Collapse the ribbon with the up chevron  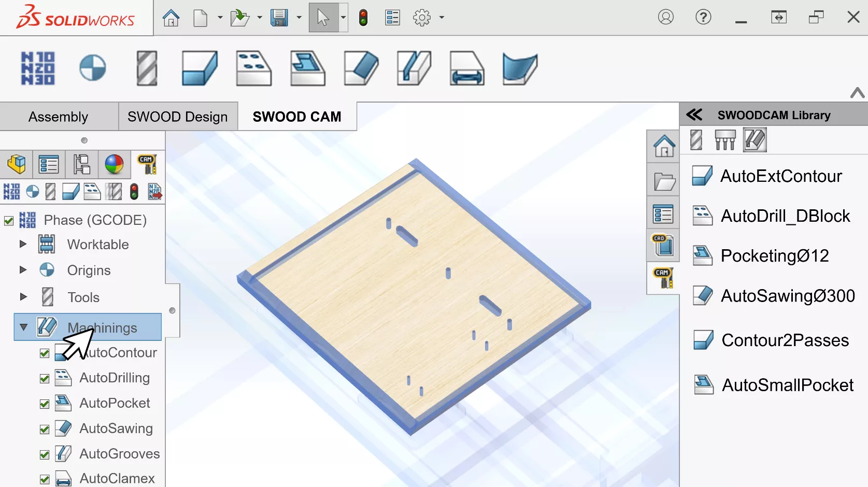point(858,93)
